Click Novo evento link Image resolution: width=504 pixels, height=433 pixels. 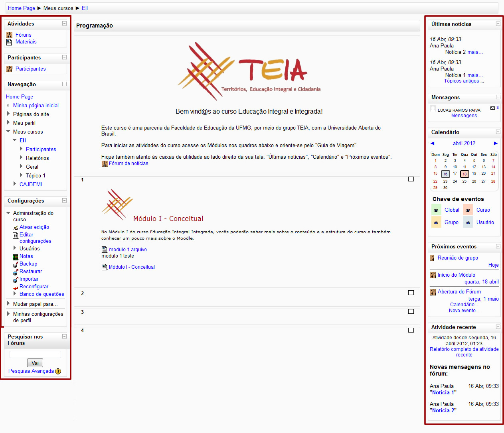tap(464, 311)
